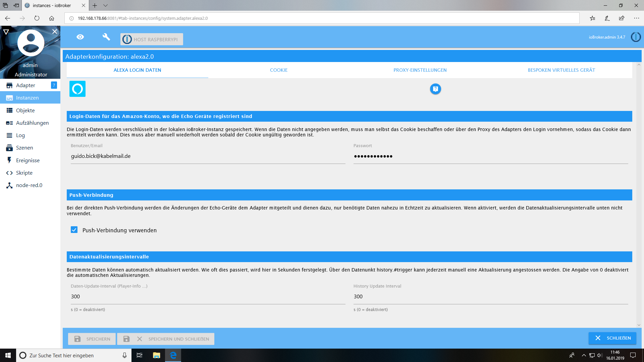Open File Explorer from taskbar

tap(156, 355)
